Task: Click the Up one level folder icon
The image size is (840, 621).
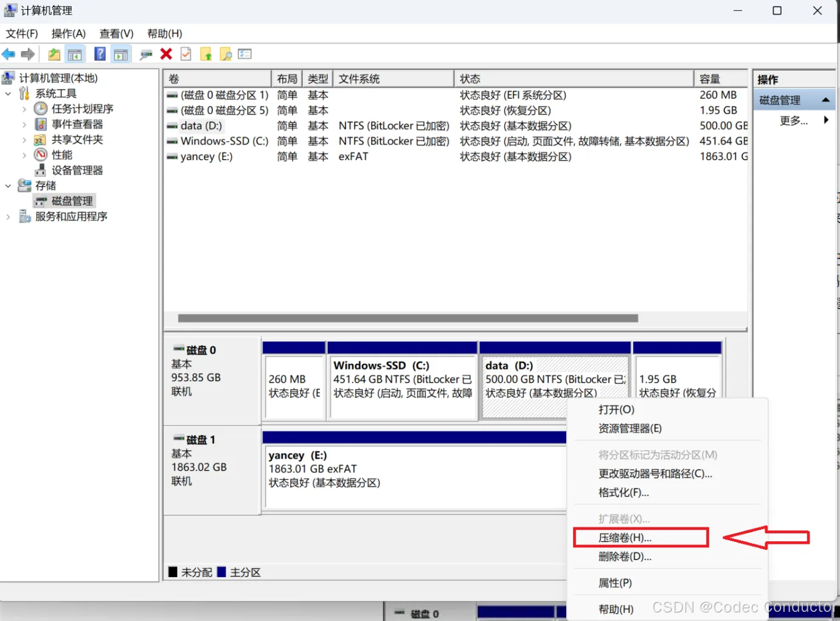Action: 54,54
